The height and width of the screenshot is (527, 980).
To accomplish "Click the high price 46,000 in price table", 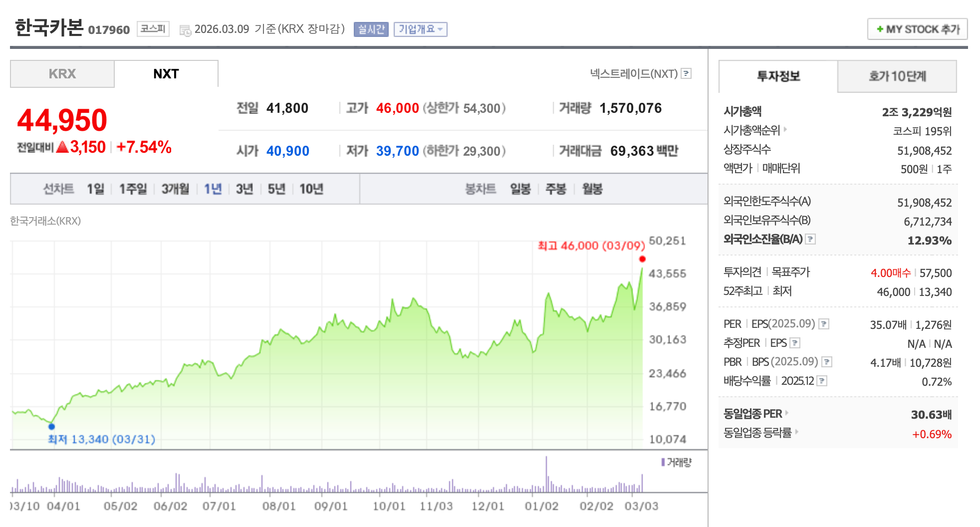I will [398, 108].
